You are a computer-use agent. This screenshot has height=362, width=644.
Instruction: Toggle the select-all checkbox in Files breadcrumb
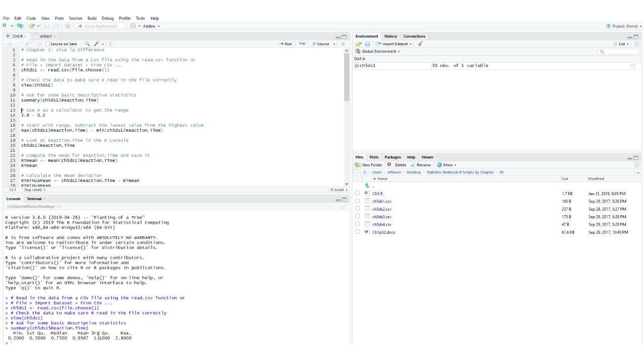click(x=356, y=172)
